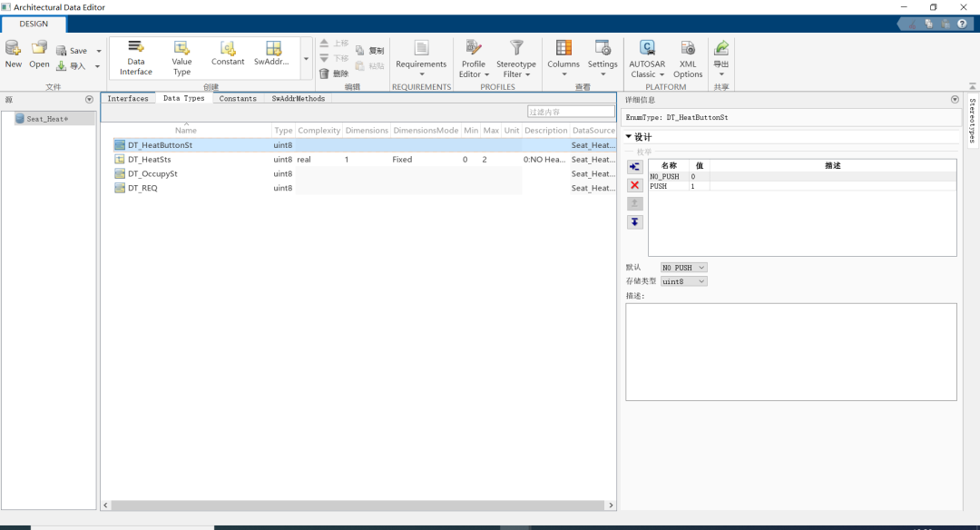Open an existing file with Open icon
The image size is (980, 530).
tap(39, 48)
